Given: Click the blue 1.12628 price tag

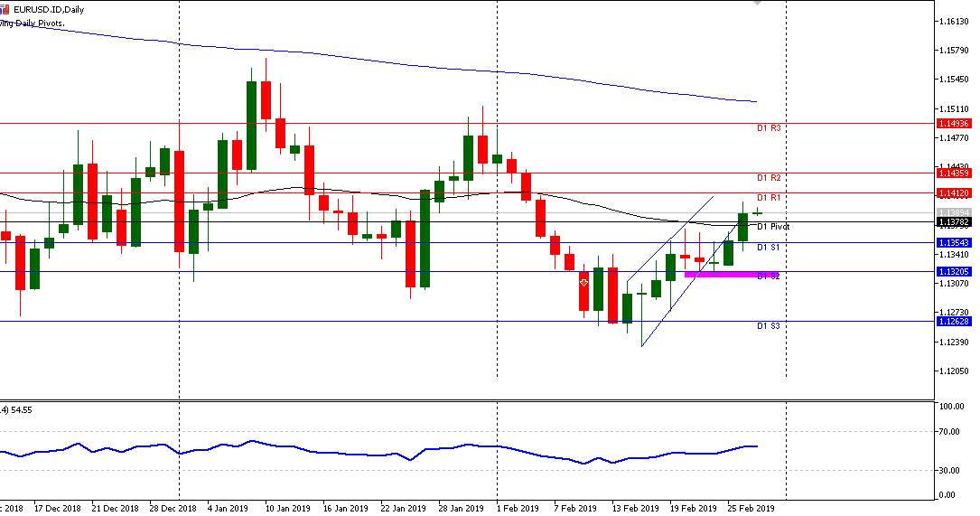Looking at the screenshot, I should [954, 321].
